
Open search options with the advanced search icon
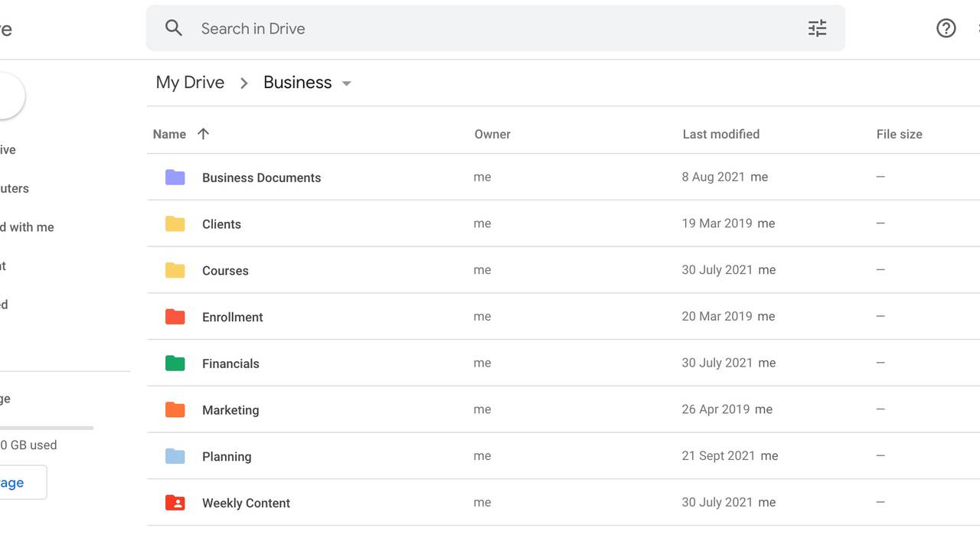click(817, 28)
